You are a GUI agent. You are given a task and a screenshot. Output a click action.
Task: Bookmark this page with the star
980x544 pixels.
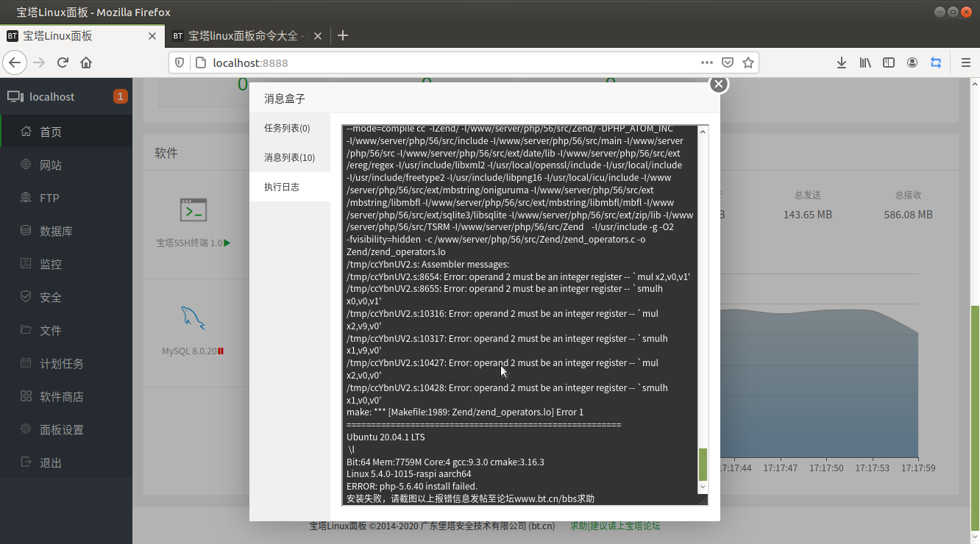pos(748,62)
